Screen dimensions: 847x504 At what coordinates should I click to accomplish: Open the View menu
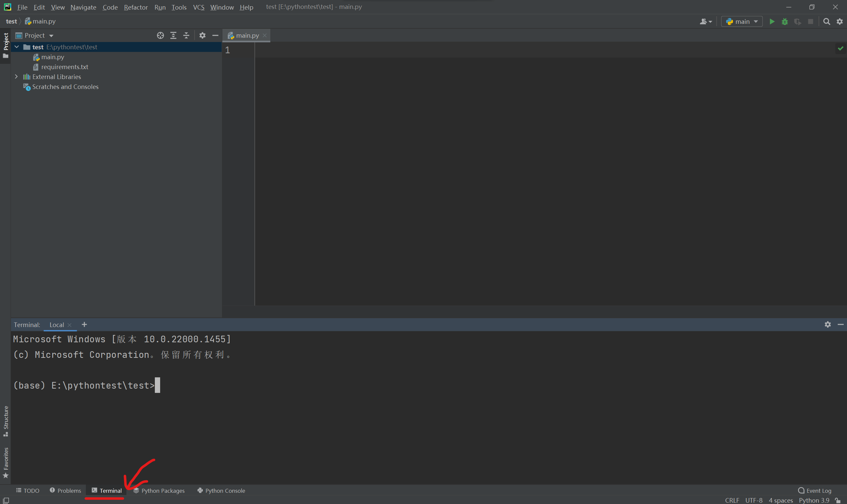pyautogui.click(x=58, y=7)
